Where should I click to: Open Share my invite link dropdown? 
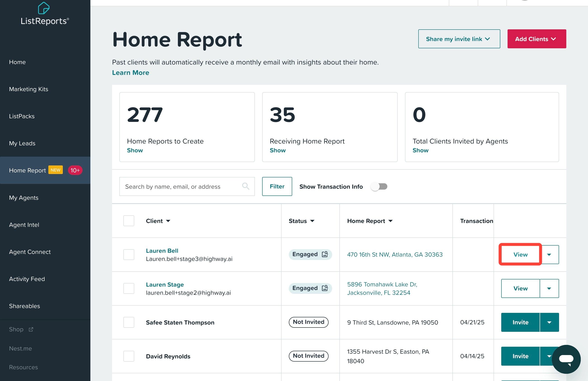[459, 39]
